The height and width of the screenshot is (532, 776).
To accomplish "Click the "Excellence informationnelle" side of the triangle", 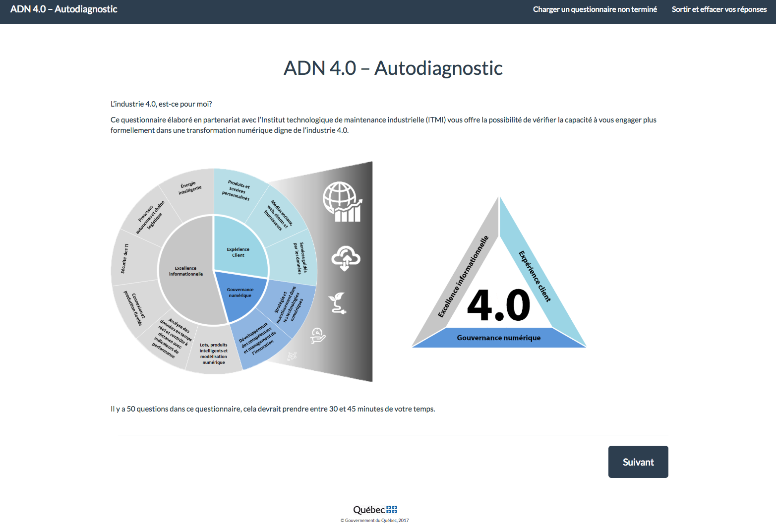I will click(x=463, y=276).
